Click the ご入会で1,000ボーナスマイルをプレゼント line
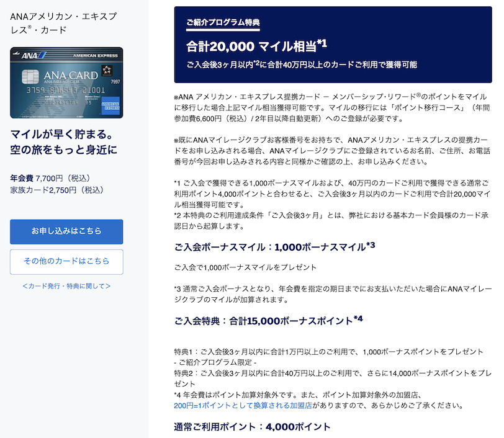504x438 pixels. [245, 267]
